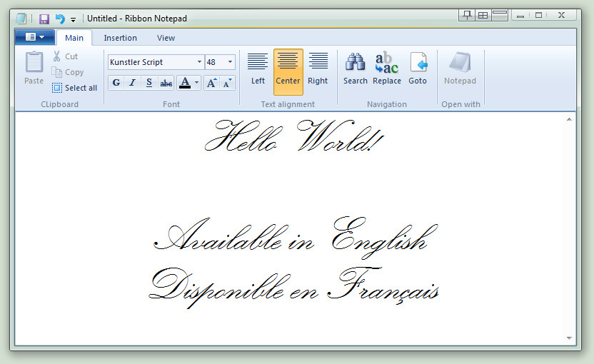The height and width of the screenshot is (364, 594).
Task: Toggle underline (S) formatting
Action: pos(149,83)
